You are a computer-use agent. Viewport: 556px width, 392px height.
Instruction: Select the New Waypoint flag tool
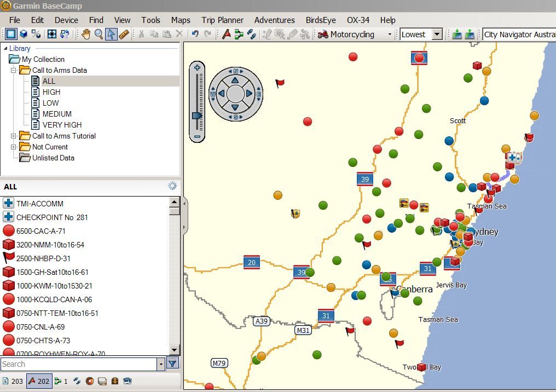(226, 34)
